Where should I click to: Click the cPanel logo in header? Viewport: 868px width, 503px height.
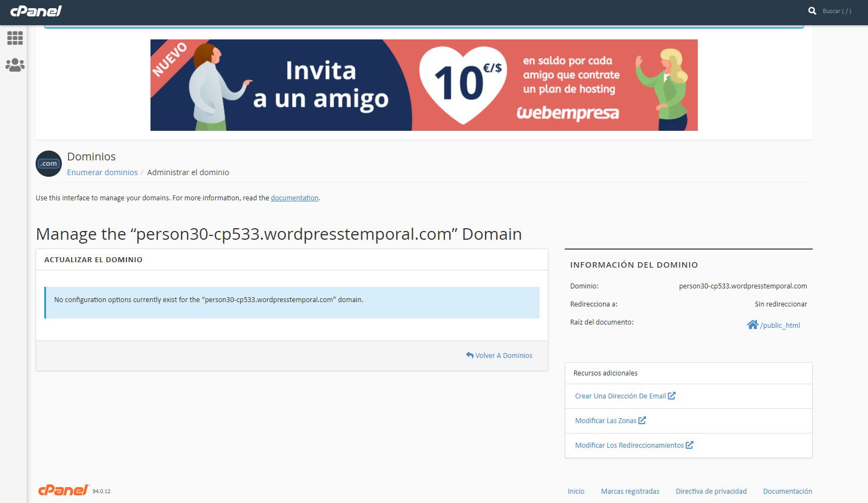click(x=36, y=11)
